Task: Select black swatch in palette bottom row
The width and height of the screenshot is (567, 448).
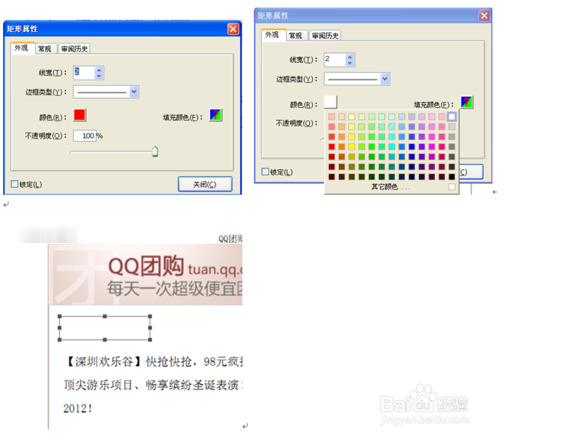Action: [452, 177]
